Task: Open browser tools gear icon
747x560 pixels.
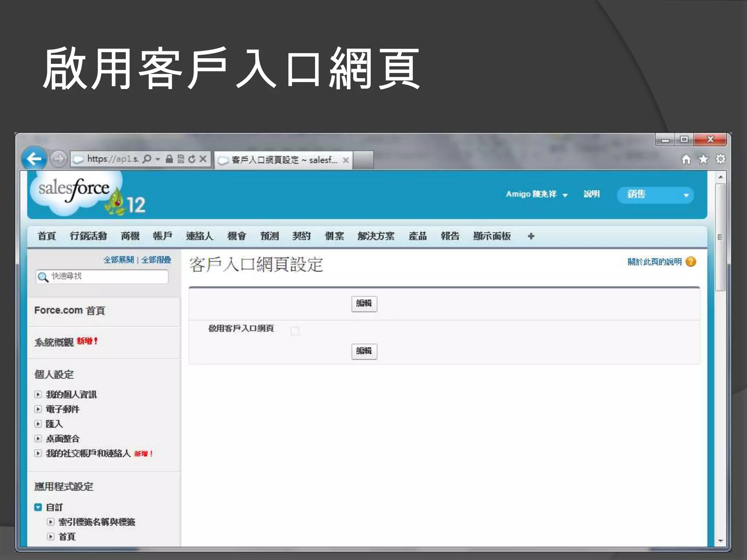Action: (720, 159)
